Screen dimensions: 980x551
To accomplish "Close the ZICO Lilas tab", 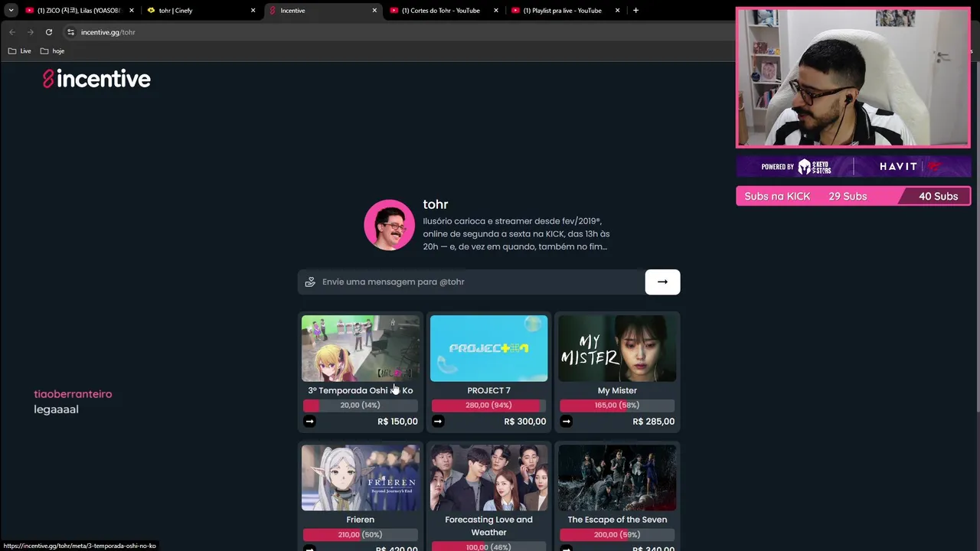I will click(132, 11).
